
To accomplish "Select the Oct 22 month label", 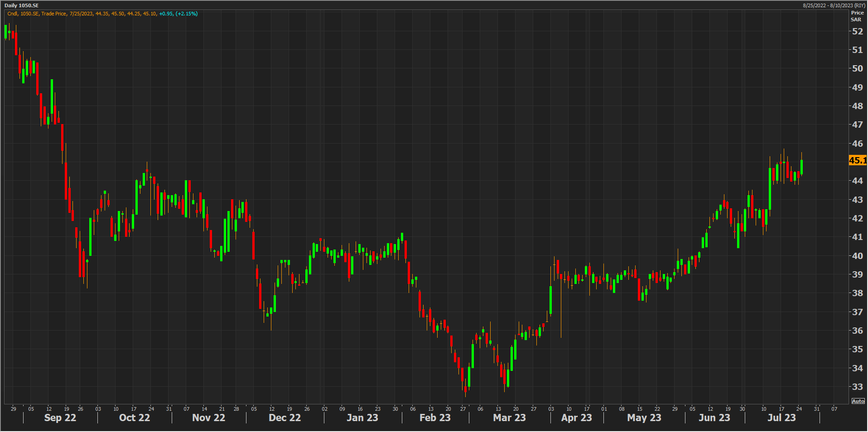I will (x=134, y=418).
